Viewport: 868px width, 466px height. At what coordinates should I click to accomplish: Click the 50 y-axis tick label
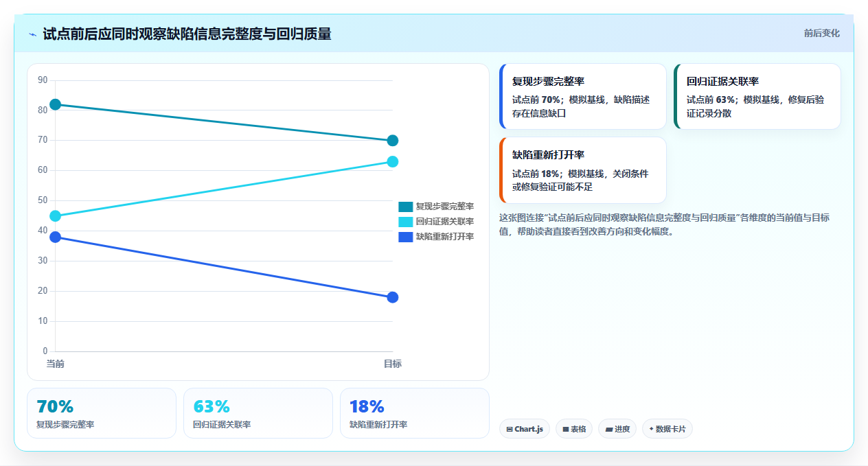tap(43, 200)
